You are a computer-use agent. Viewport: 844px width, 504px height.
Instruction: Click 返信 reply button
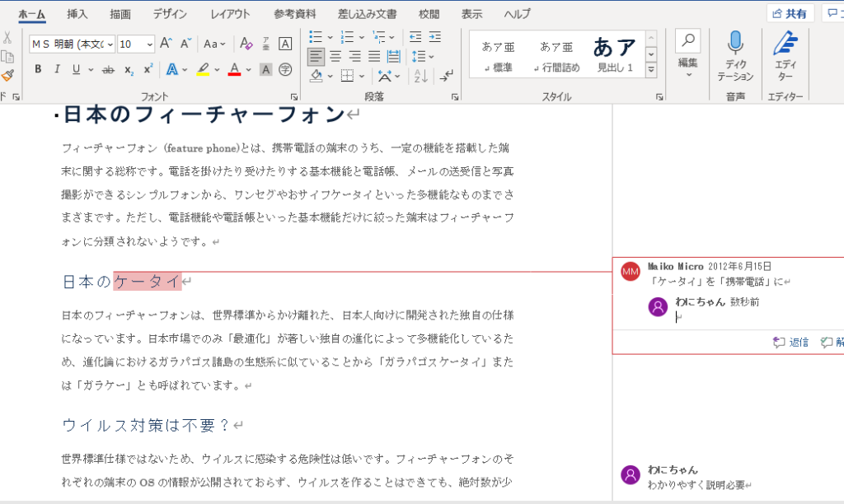pyautogui.click(x=790, y=342)
